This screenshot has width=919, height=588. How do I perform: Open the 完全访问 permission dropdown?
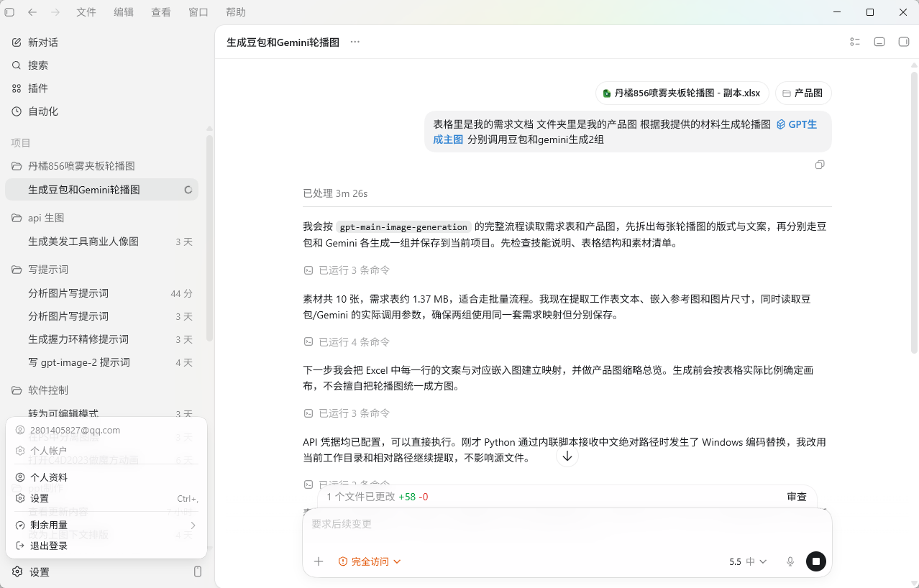[x=370, y=561]
